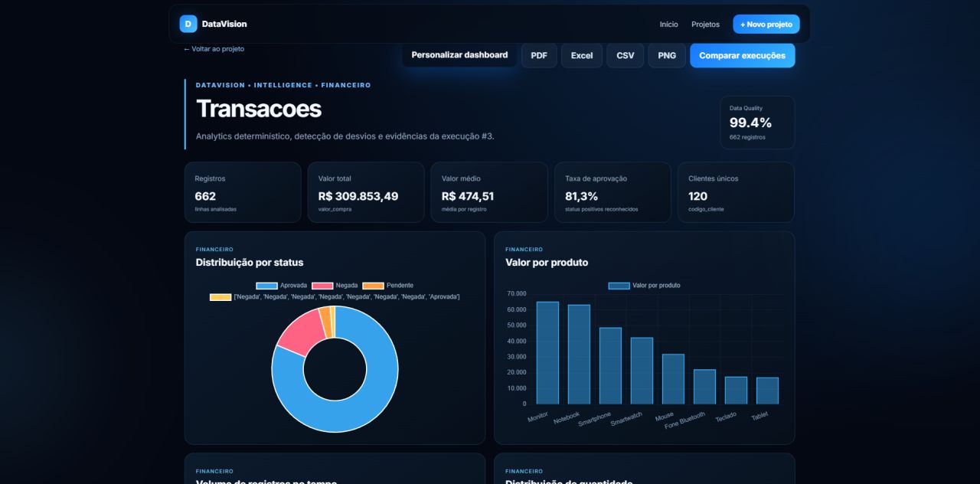980x484 pixels.
Task: Click the DataVision logo icon
Action: click(x=188, y=24)
